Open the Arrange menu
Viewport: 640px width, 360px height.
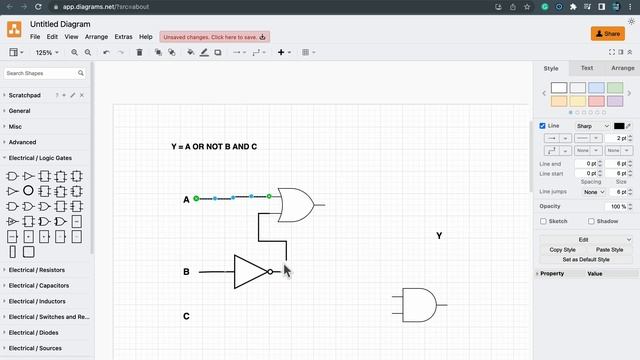pyautogui.click(x=96, y=37)
